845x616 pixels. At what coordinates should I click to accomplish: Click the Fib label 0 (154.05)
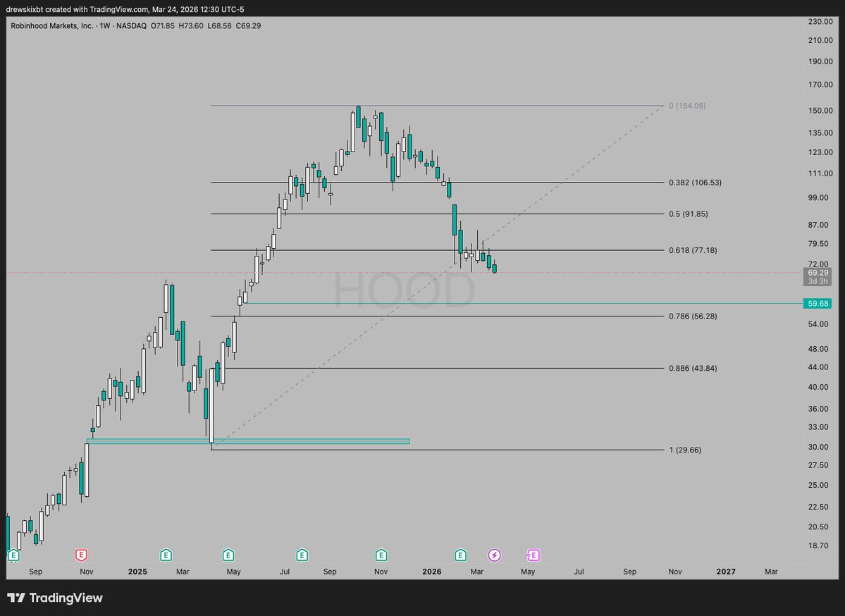coord(687,106)
